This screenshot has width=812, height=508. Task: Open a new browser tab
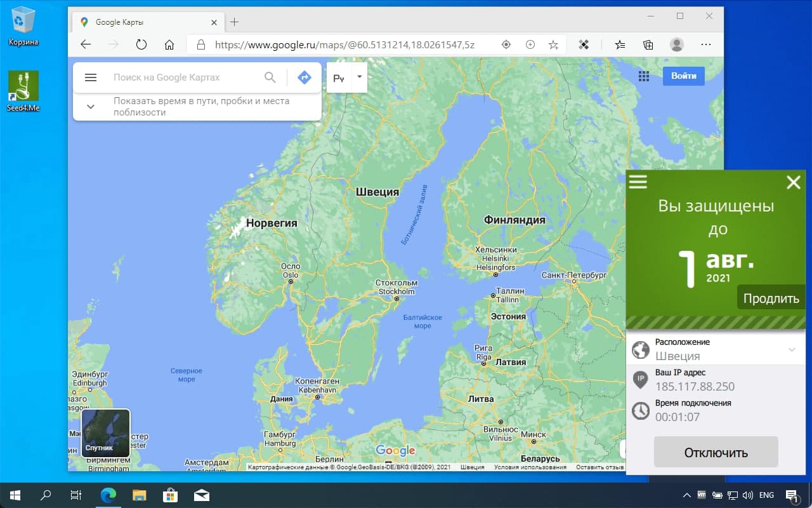tap(234, 22)
